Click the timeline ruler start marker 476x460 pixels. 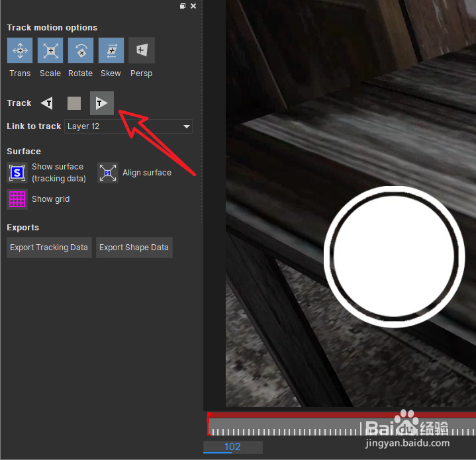[x=209, y=424]
